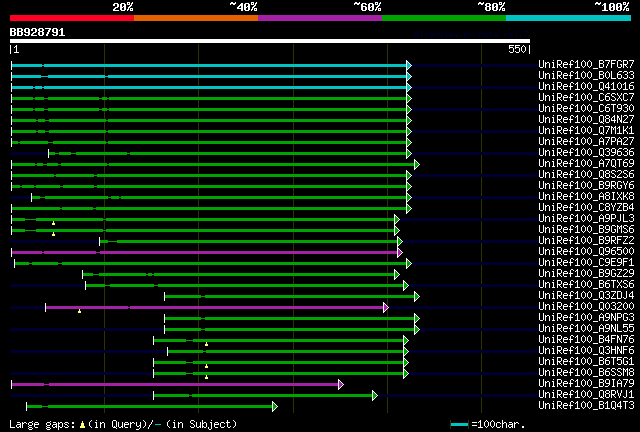Select the UniRef100_C8YZB4 label

[x=586, y=207]
